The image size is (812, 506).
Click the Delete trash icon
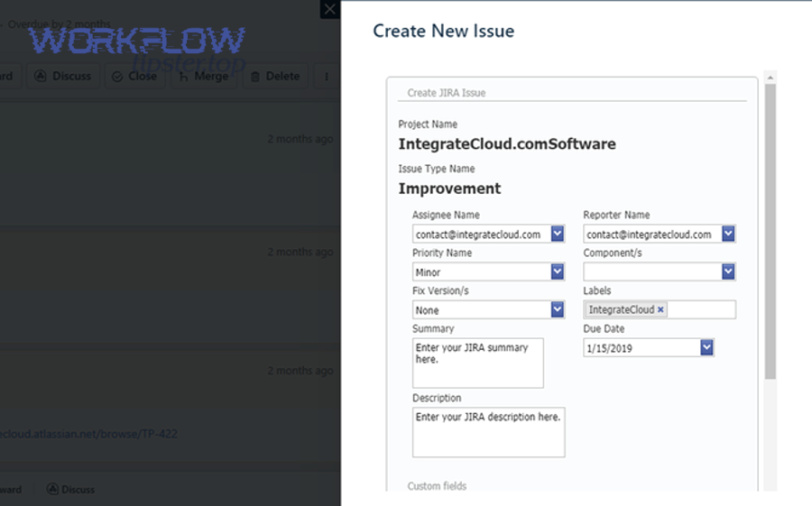click(254, 77)
